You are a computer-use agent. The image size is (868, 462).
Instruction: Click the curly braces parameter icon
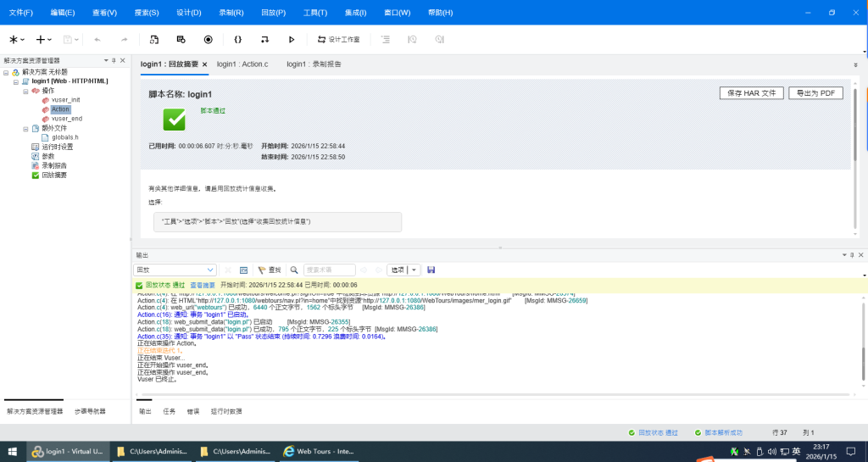238,40
